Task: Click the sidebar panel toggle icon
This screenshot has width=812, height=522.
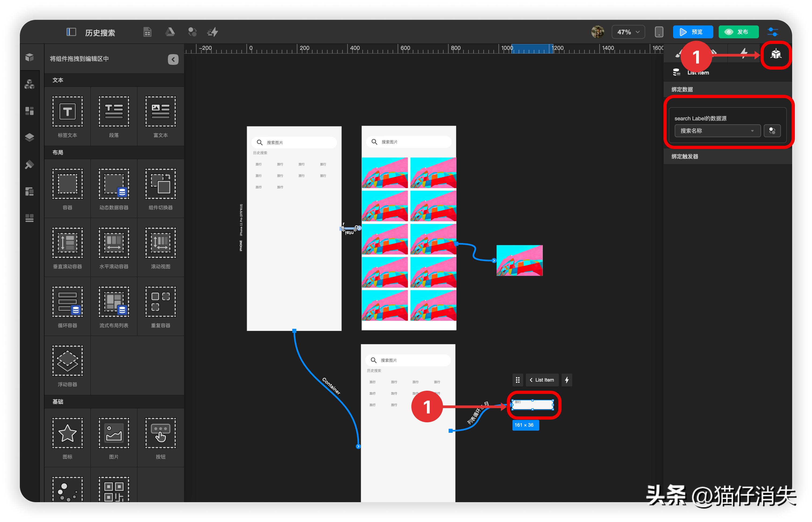Action: 71,32
